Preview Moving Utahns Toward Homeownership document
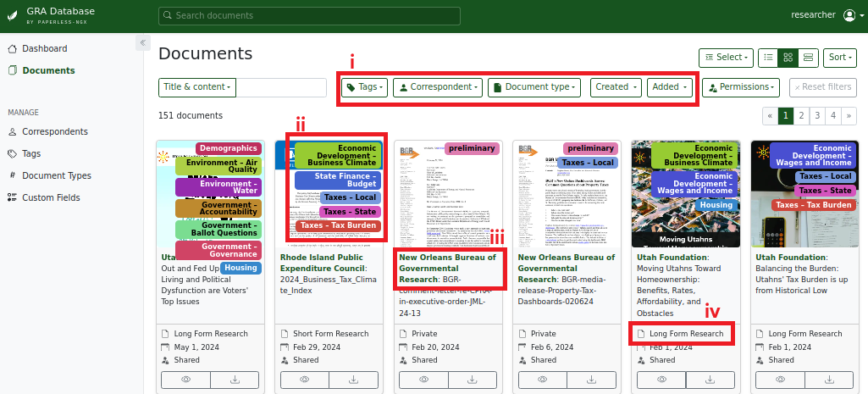Viewport: 868px width, 394px height. (x=661, y=380)
